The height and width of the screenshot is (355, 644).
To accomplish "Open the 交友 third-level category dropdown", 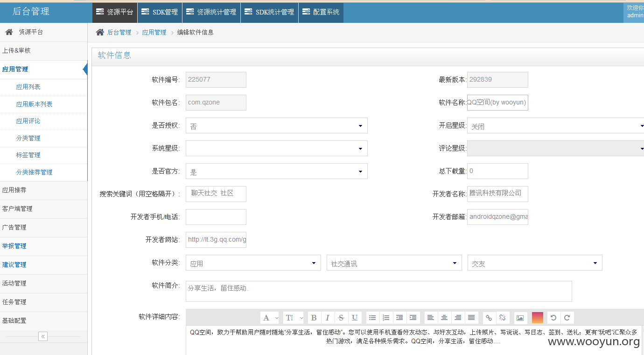I will tap(535, 263).
